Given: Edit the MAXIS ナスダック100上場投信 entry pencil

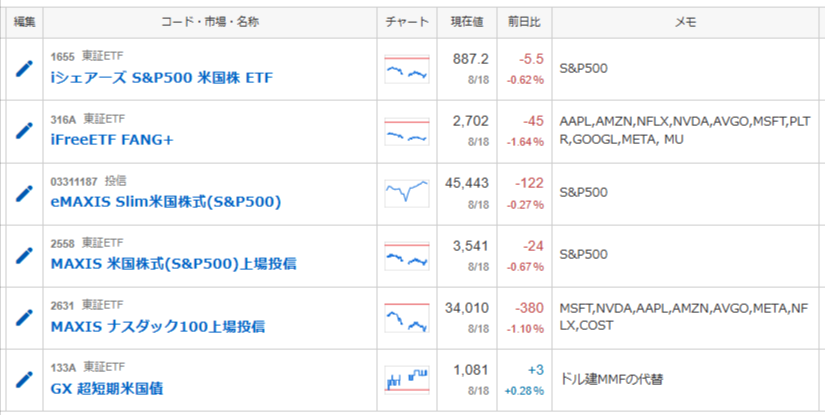Looking at the screenshot, I should point(24,318).
